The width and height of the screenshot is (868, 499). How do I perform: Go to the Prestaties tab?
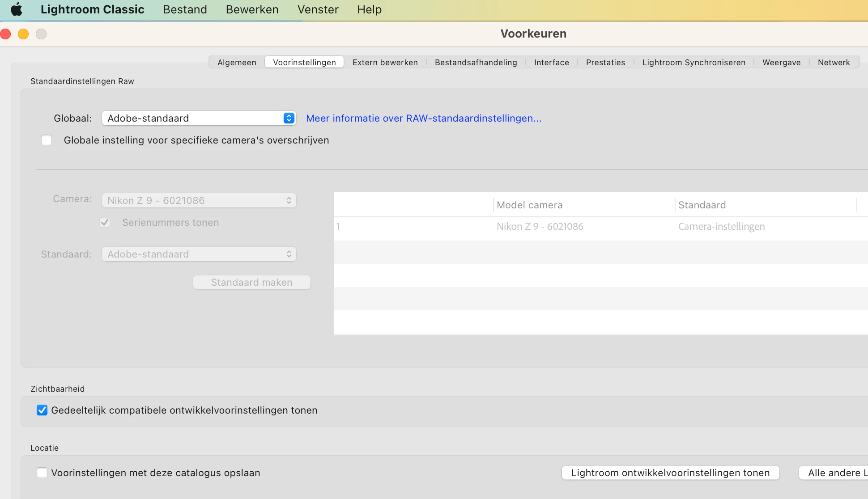[x=605, y=62]
